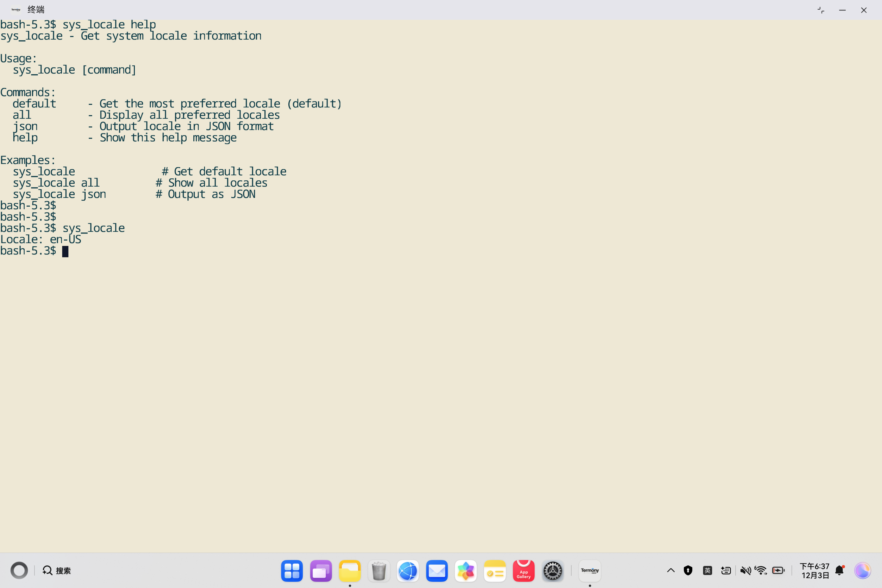Click the 搜索 search button

tap(57, 571)
